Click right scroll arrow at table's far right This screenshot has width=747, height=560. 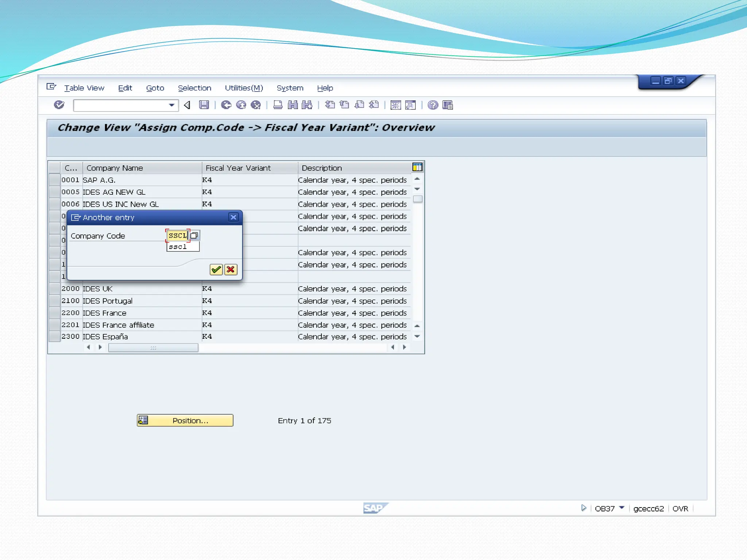click(x=404, y=347)
